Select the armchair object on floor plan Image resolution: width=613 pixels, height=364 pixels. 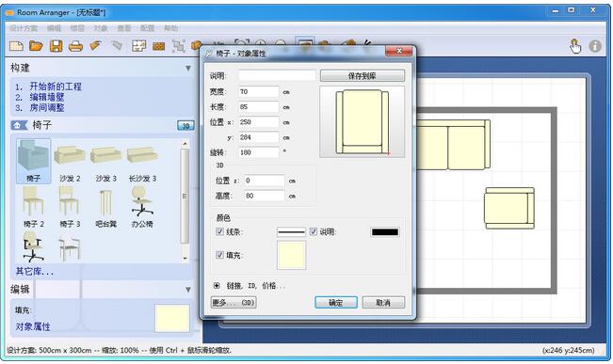[x=509, y=208]
